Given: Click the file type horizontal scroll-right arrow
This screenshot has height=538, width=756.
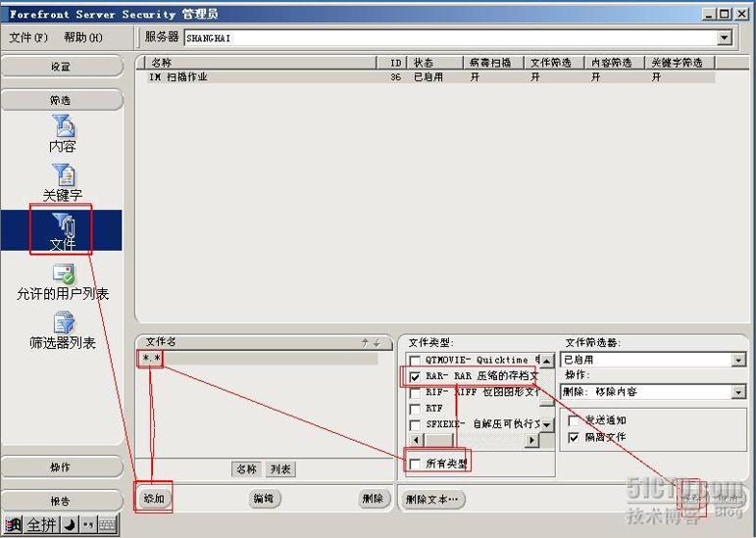Looking at the screenshot, I should tap(531, 440).
